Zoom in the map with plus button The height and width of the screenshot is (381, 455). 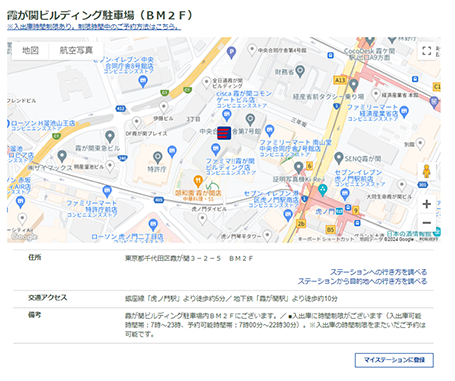(427, 204)
